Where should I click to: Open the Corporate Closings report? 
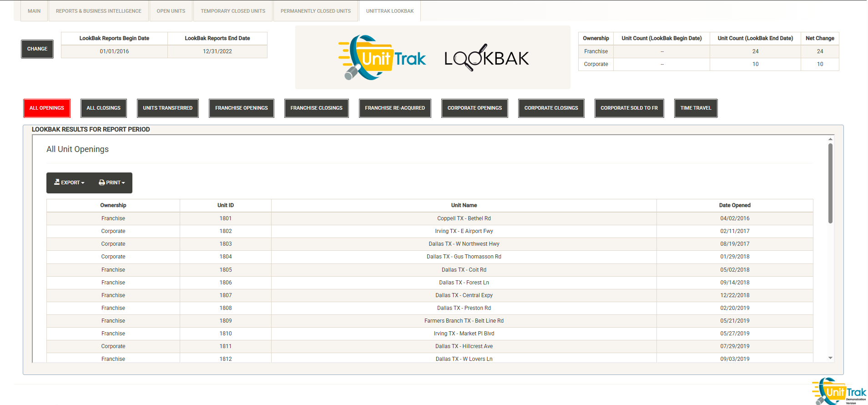pyautogui.click(x=551, y=108)
